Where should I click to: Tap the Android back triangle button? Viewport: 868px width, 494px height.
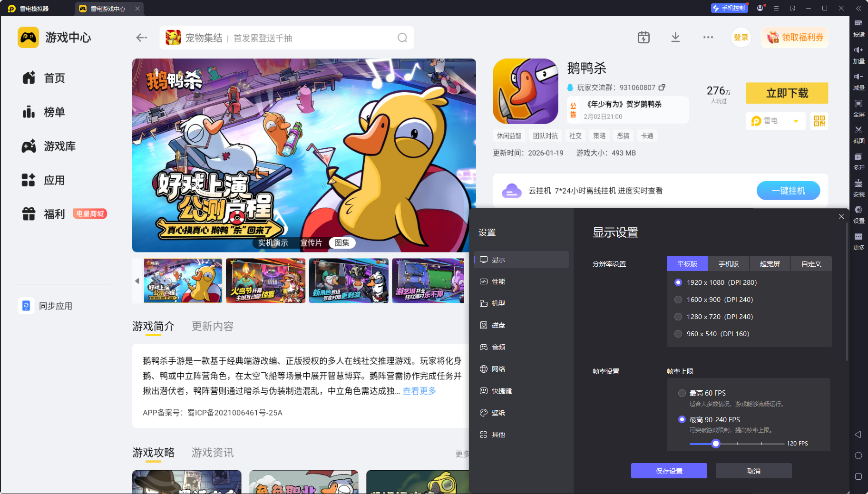[x=858, y=435]
